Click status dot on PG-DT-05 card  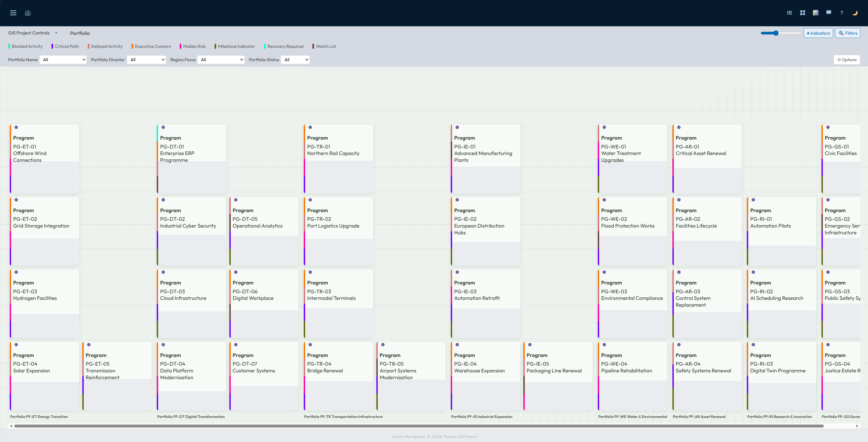tap(236, 200)
